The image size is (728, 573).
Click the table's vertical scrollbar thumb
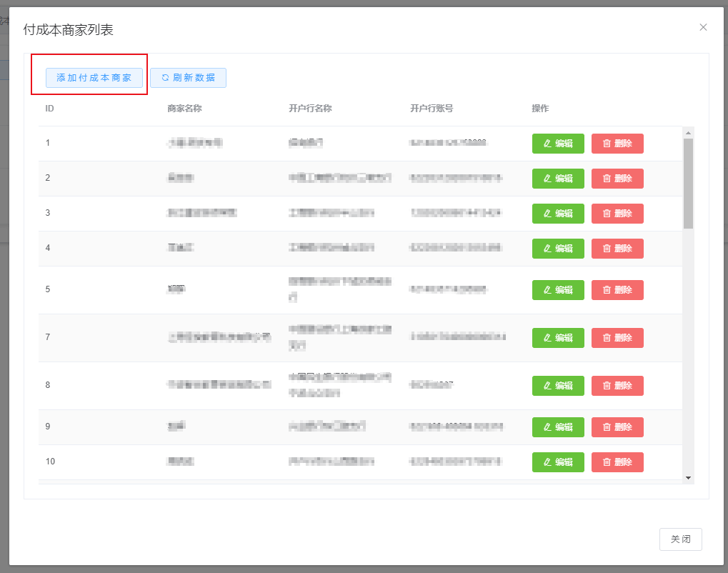(x=688, y=182)
